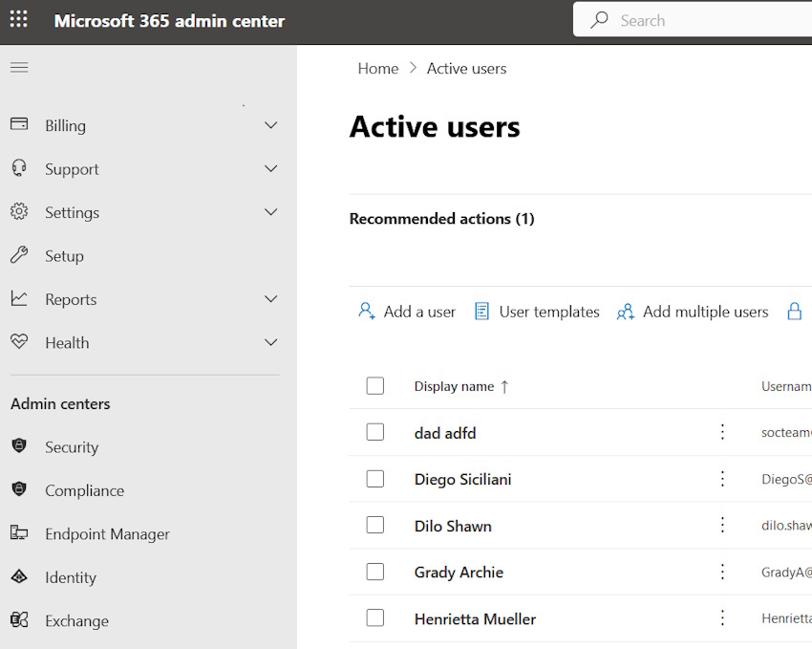This screenshot has height=649, width=812.
Task: Expand the Reports section
Action: click(270, 299)
